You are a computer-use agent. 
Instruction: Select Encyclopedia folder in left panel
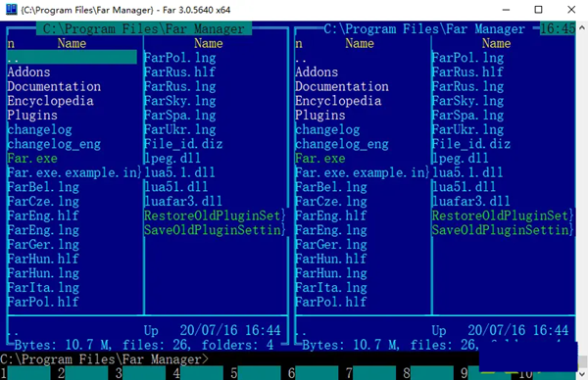pyautogui.click(x=50, y=101)
